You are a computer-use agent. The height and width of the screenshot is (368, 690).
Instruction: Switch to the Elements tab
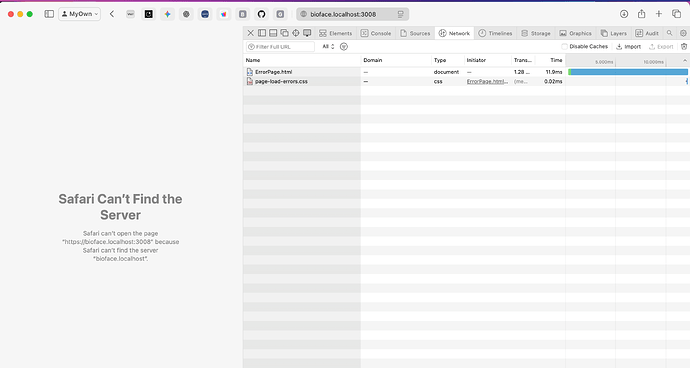[336, 33]
